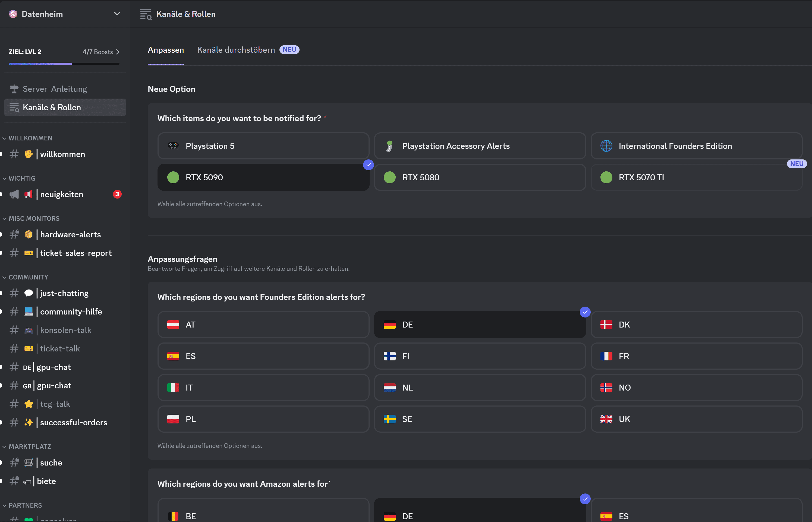Image resolution: width=812 pixels, height=522 pixels.
Task: Click the Datenheim server logo icon
Action: pos(13,14)
